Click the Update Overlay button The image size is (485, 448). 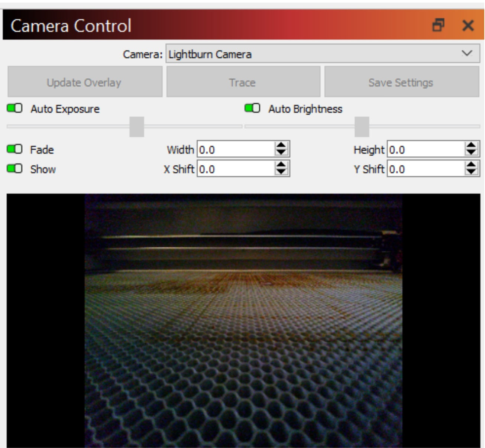coord(84,82)
